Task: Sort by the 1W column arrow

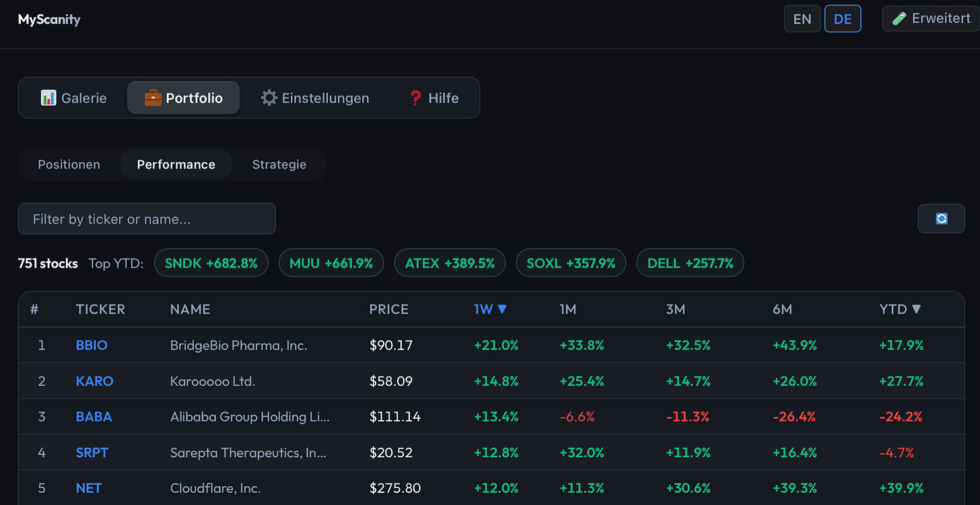Action: [x=502, y=309]
